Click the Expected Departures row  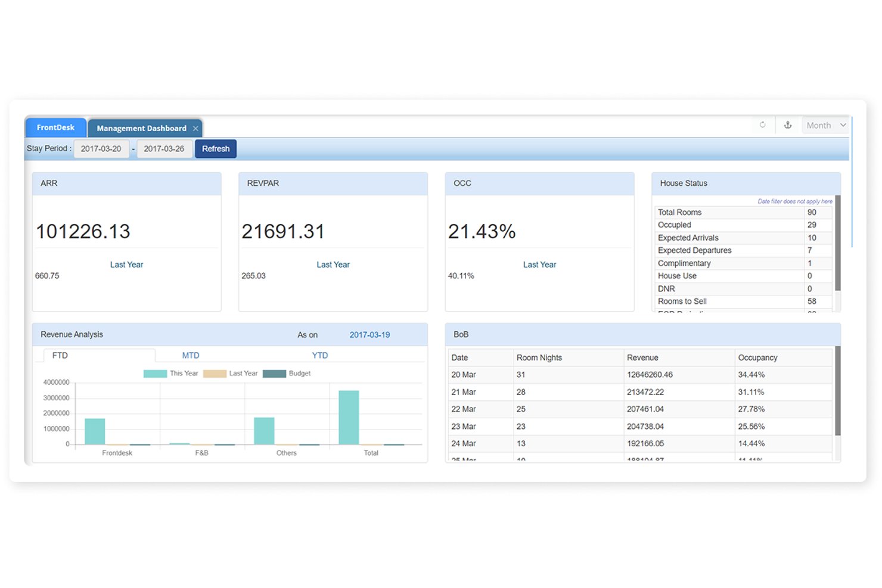(744, 250)
